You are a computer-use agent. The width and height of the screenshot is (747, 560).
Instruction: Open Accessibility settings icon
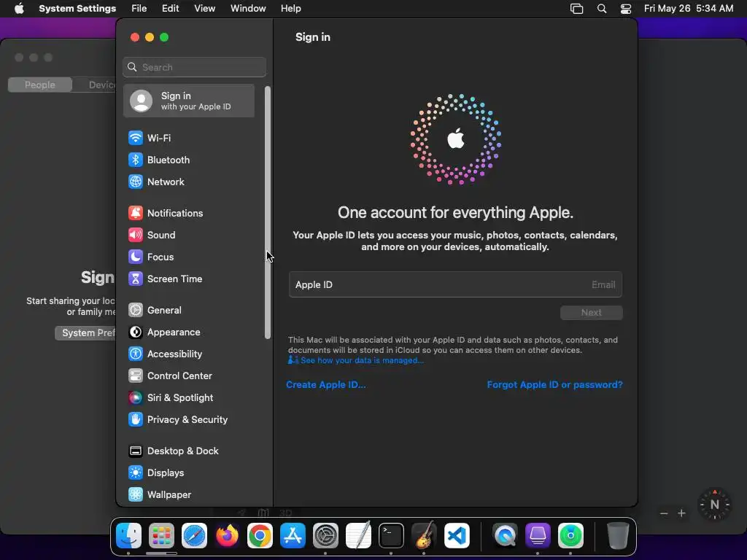[x=135, y=354]
